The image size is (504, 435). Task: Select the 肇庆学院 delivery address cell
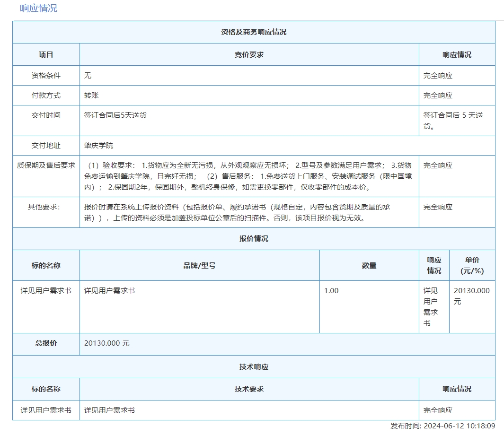click(99, 146)
